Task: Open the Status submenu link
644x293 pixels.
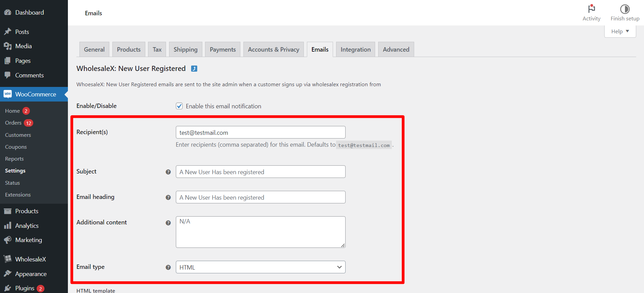Action: pos(13,183)
